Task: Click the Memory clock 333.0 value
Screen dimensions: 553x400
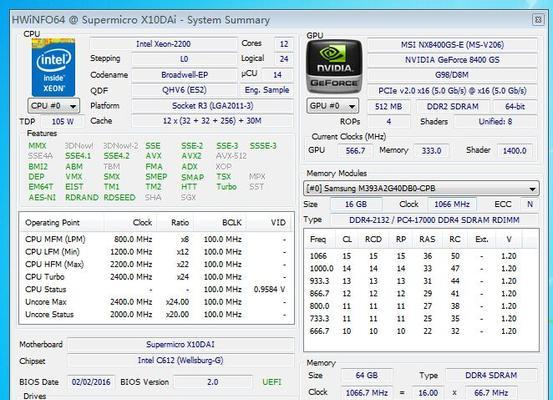Action: (x=431, y=151)
